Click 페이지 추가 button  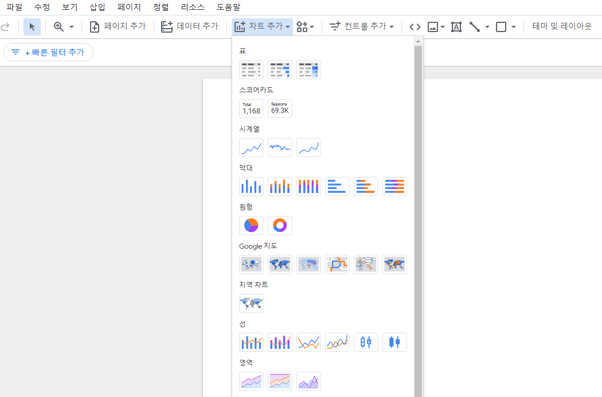tap(117, 26)
